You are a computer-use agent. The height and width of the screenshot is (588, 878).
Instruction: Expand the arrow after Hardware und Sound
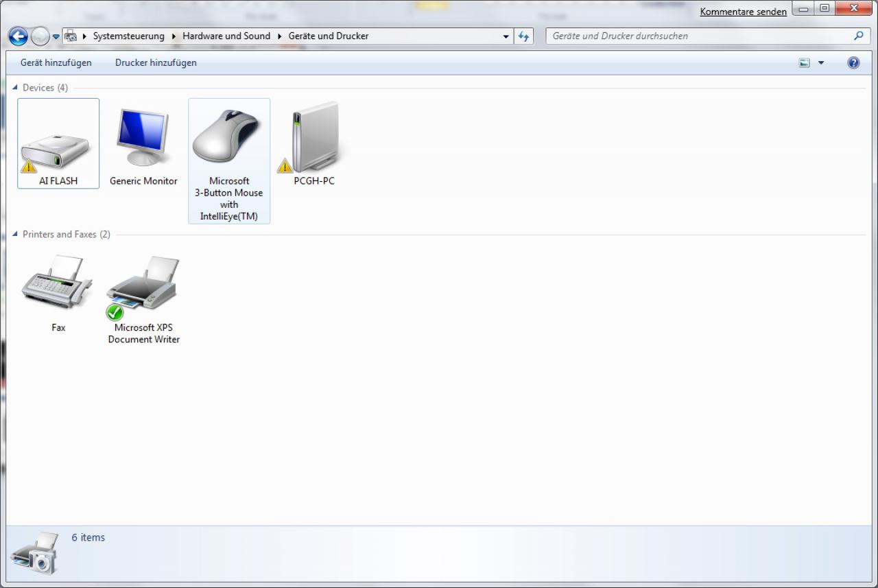(x=280, y=36)
